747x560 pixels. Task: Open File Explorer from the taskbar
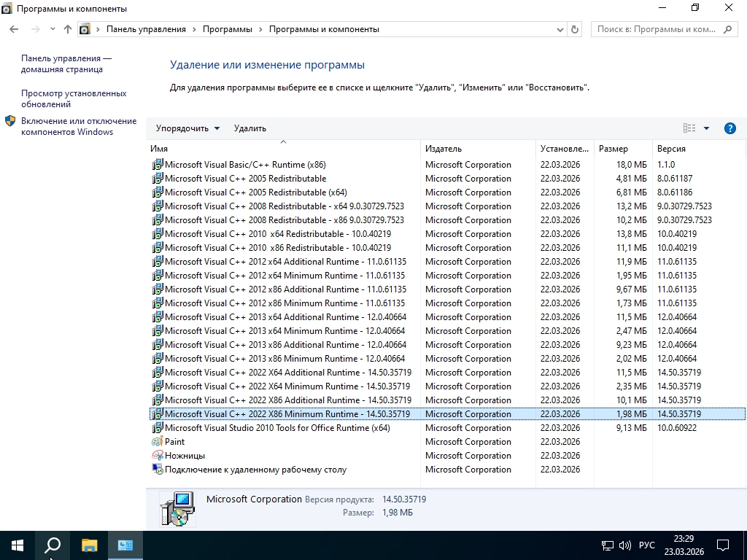tap(89, 545)
